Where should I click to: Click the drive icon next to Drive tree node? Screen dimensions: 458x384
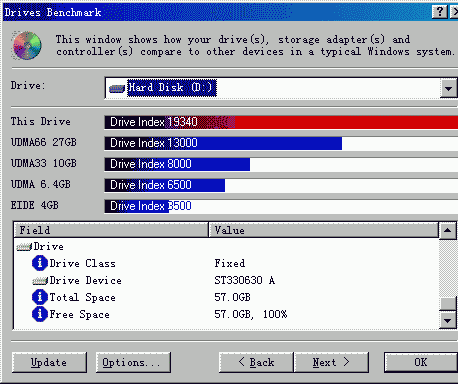[24, 247]
